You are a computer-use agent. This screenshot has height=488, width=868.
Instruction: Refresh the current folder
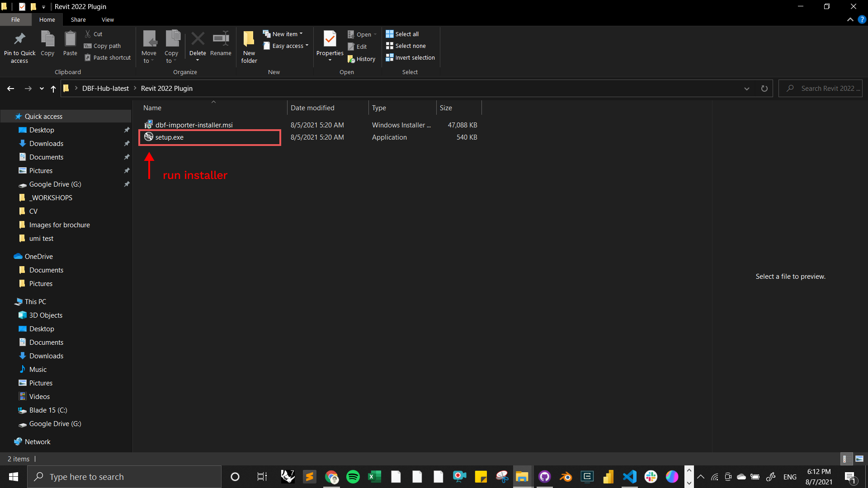[764, 89]
